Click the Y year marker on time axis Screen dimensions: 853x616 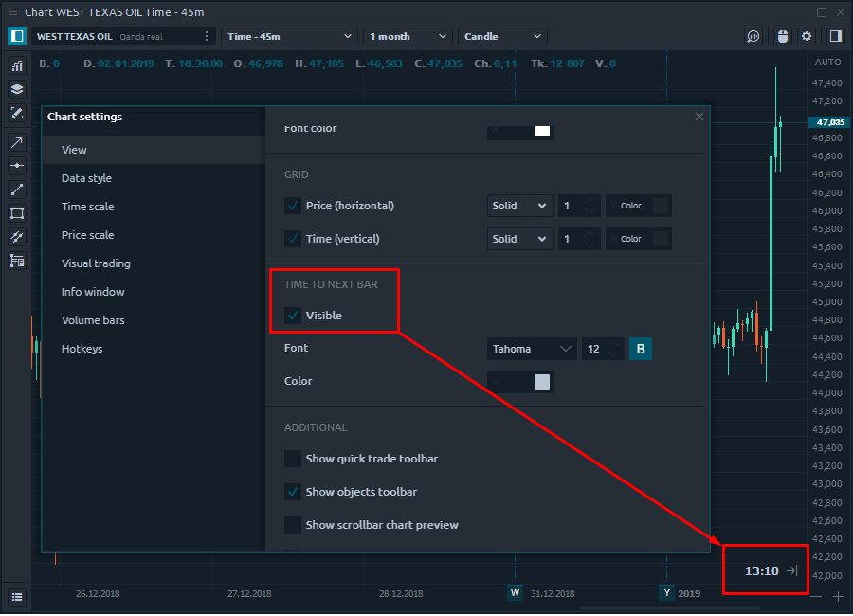[667, 593]
